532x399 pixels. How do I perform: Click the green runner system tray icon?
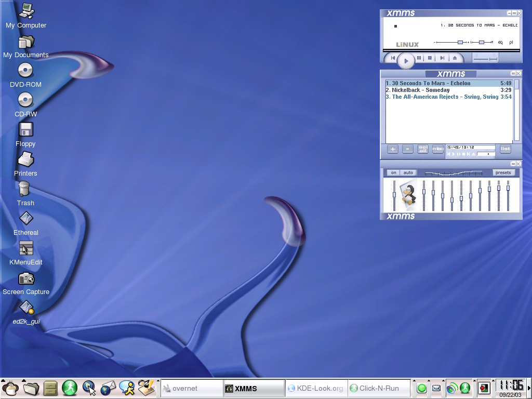(x=465, y=388)
